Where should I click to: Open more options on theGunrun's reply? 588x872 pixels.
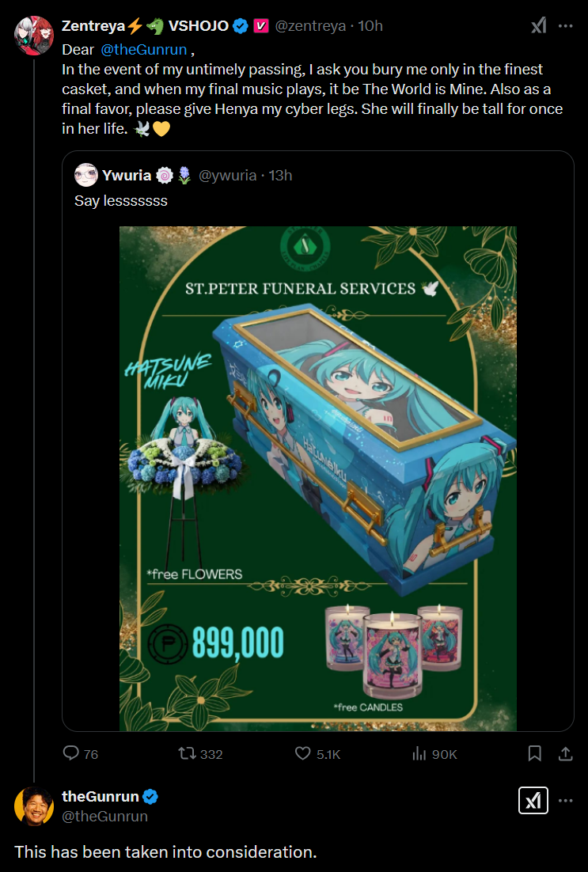tap(565, 800)
